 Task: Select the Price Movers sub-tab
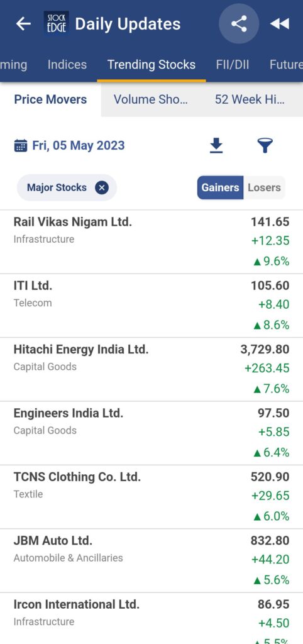(x=50, y=99)
